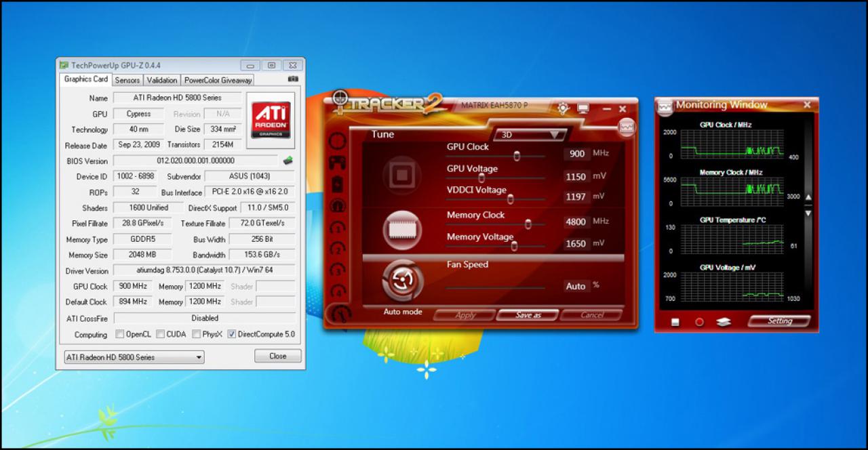
Task: Select user profile 3 gauge icon
Action: 337,270
